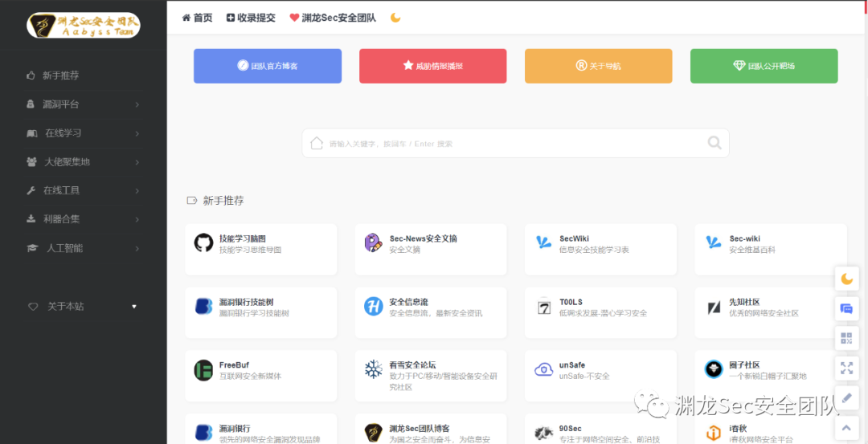Open the FreeBuf card title
The image size is (868, 444).
click(x=234, y=365)
